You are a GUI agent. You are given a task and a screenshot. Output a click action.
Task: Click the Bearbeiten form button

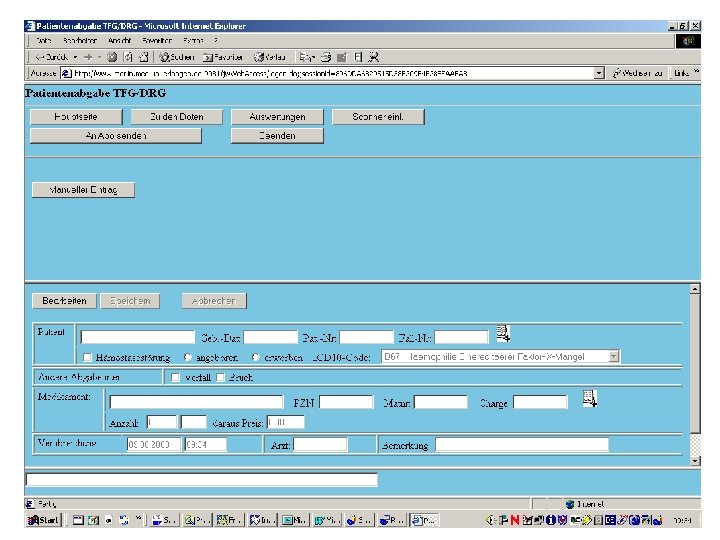click(64, 301)
